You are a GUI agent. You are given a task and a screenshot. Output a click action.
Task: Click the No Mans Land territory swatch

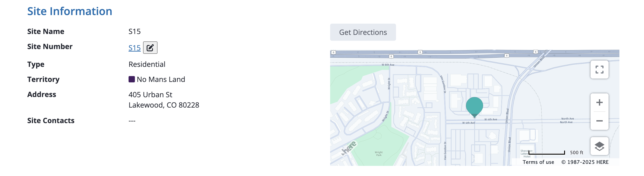point(132,79)
